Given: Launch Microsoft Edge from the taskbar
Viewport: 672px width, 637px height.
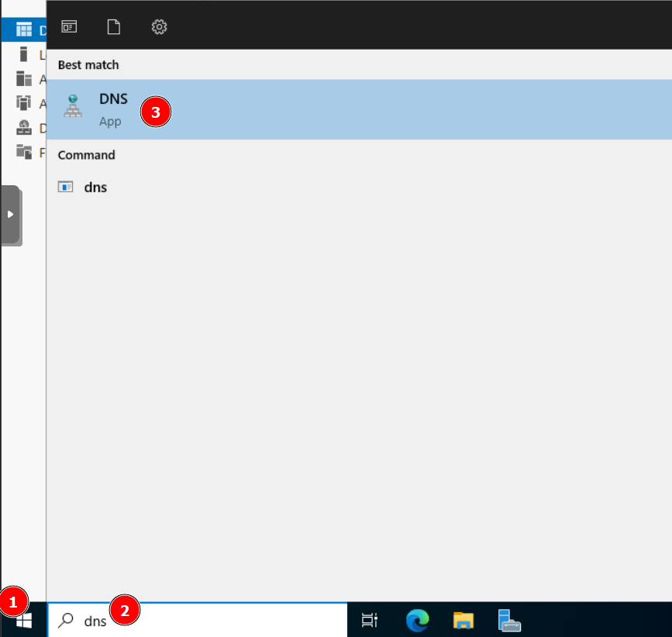Looking at the screenshot, I should (418, 620).
